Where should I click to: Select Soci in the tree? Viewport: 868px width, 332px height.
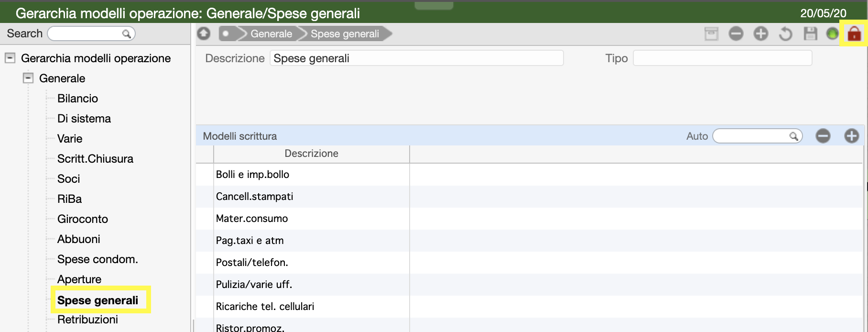(69, 178)
